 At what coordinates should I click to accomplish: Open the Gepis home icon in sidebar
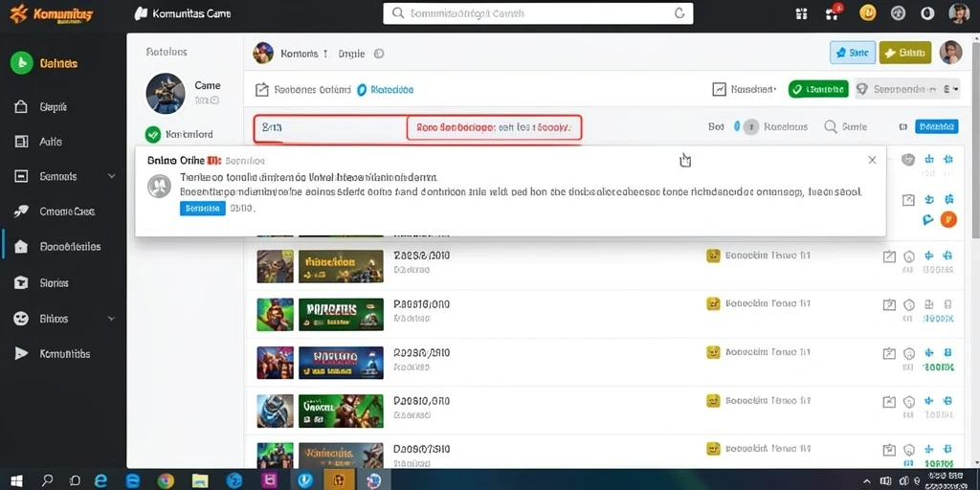click(21, 107)
